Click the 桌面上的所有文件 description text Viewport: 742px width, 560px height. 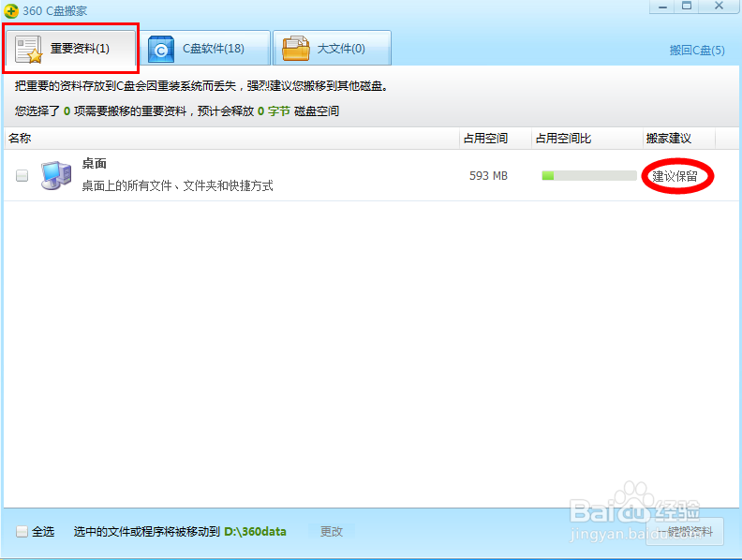tap(177, 185)
